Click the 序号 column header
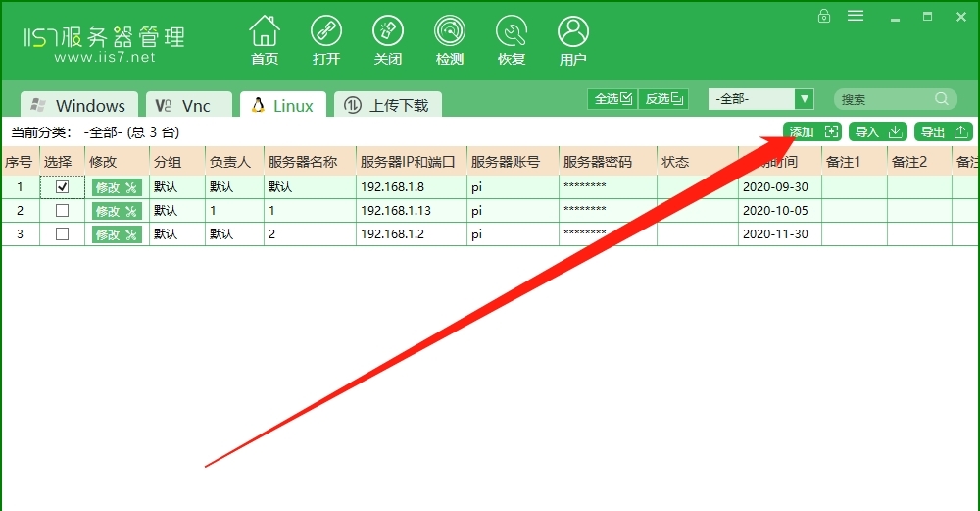 20,162
